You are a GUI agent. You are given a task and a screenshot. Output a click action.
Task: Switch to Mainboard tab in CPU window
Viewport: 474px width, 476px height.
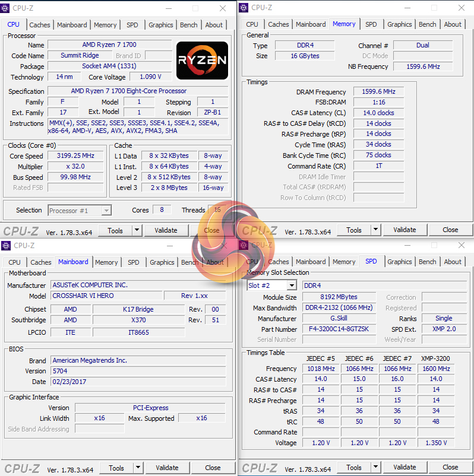(x=72, y=25)
